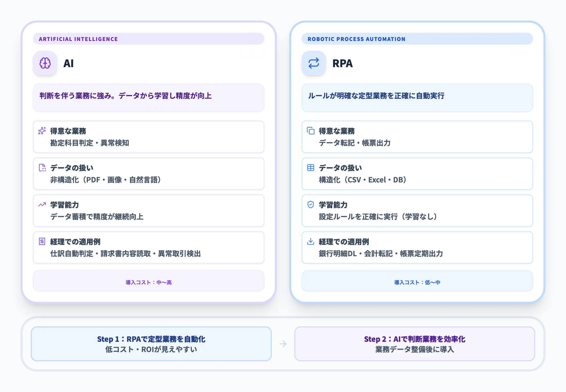Click the sync-loop icon on the RPA card
This screenshot has height=392, width=566.
pyautogui.click(x=314, y=64)
